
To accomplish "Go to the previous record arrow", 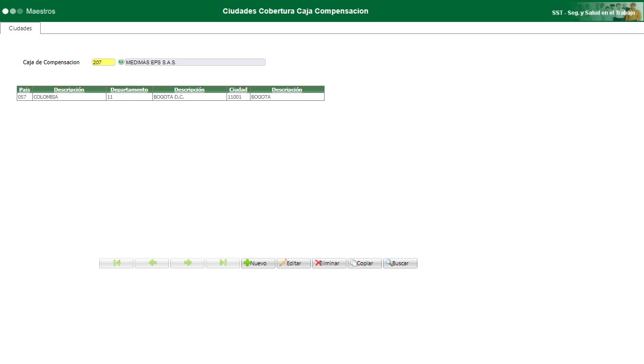I will click(x=152, y=263).
